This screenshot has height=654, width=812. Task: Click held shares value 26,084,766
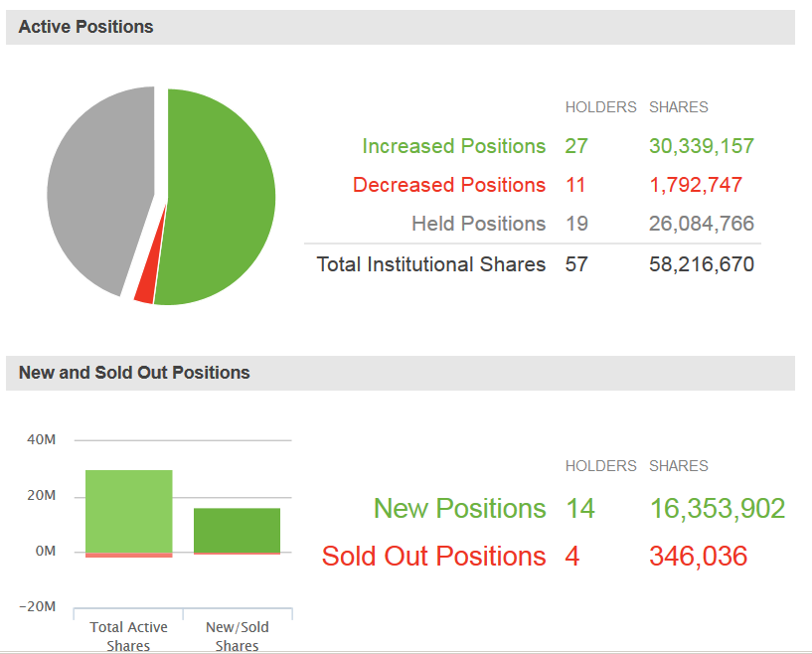point(702,224)
